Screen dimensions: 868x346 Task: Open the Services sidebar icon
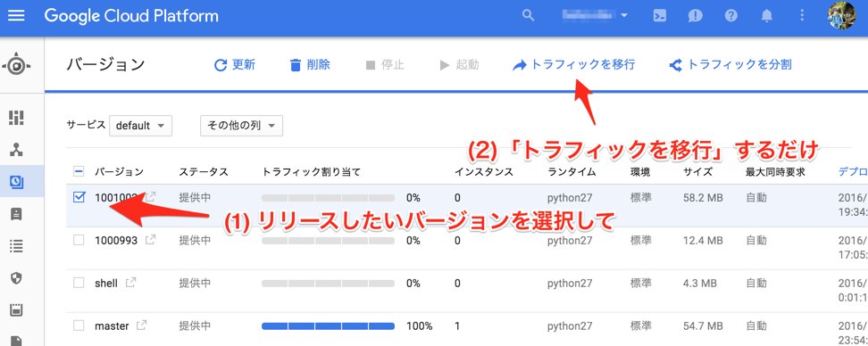17,150
